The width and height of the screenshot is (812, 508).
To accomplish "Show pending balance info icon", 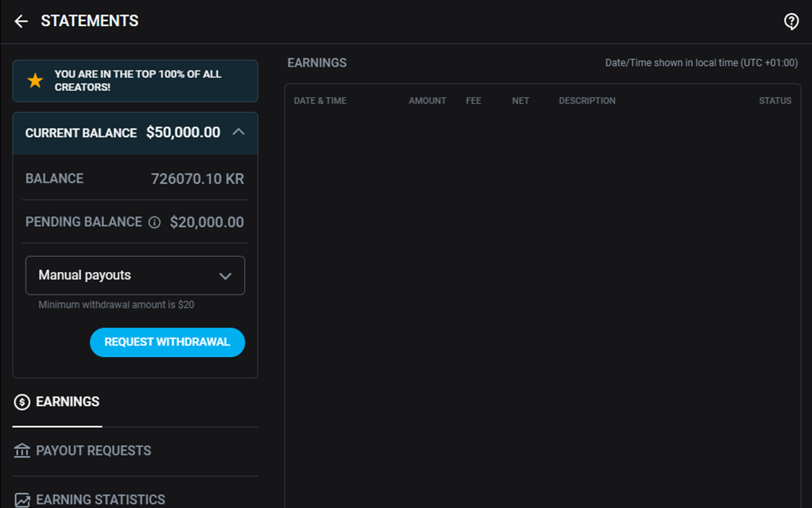I will [x=154, y=222].
